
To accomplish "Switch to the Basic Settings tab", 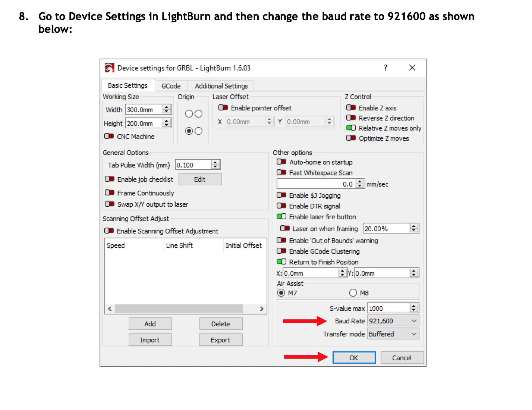I will (x=128, y=86).
